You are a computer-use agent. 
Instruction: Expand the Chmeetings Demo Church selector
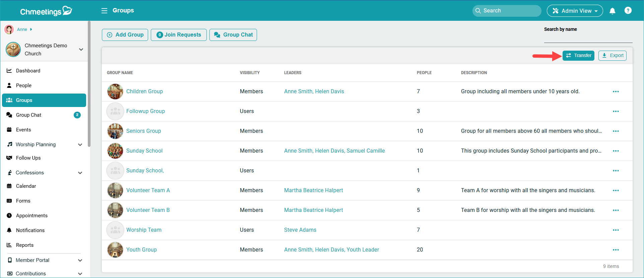[x=81, y=49]
